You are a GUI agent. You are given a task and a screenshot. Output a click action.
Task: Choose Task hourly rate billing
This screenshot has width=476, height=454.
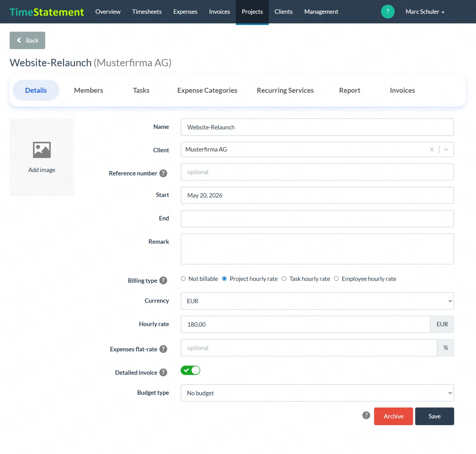[x=284, y=279]
